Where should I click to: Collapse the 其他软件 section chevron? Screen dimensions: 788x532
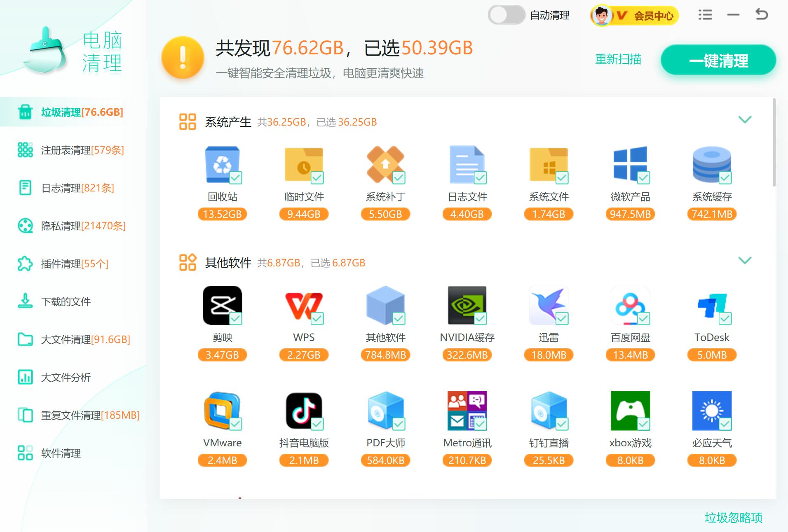745,261
